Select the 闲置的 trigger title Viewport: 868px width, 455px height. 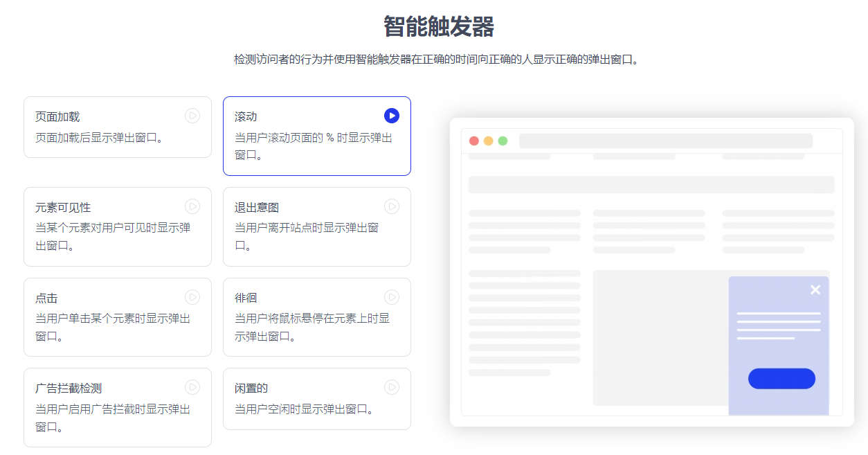point(251,389)
